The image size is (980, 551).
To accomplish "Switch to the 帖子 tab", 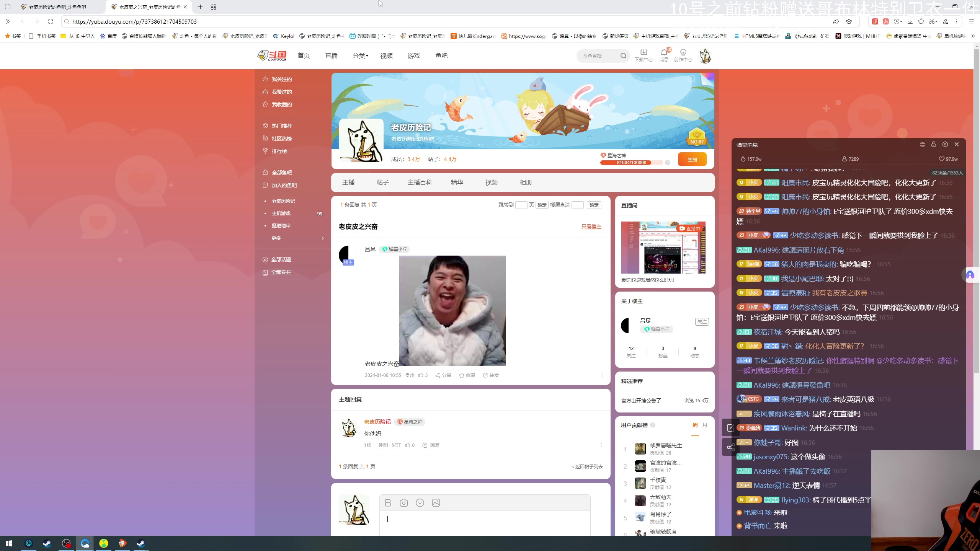I will coord(382,183).
